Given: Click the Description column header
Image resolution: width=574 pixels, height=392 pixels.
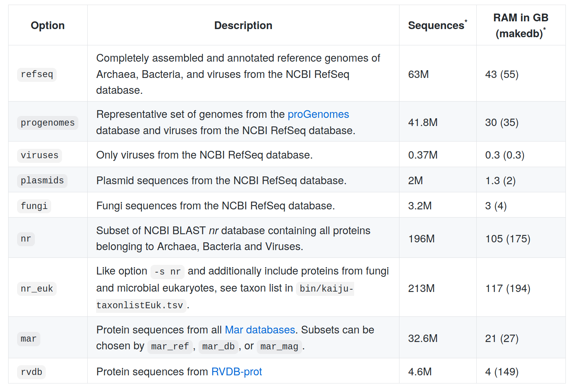Looking at the screenshot, I should [x=243, y=26].
